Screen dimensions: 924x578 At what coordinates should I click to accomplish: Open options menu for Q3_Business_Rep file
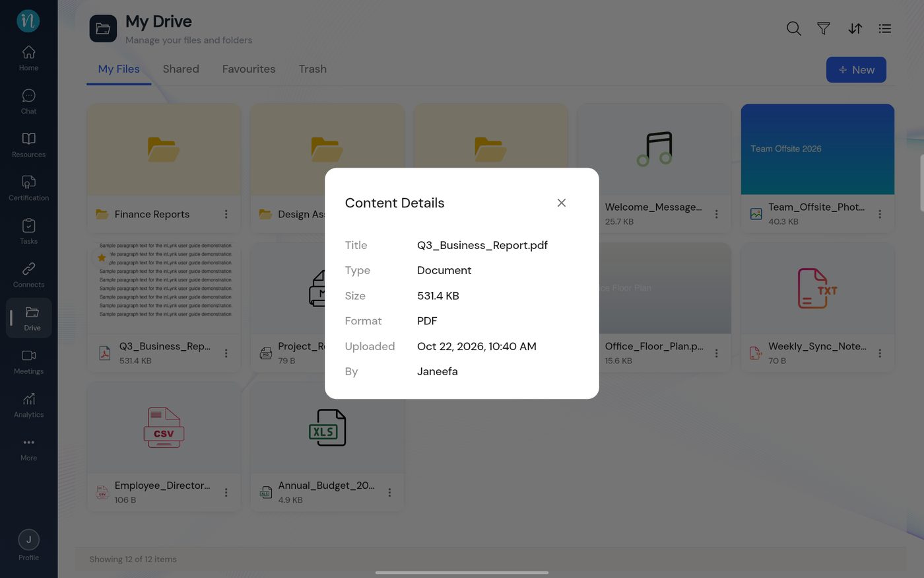(x=226, y=353)
